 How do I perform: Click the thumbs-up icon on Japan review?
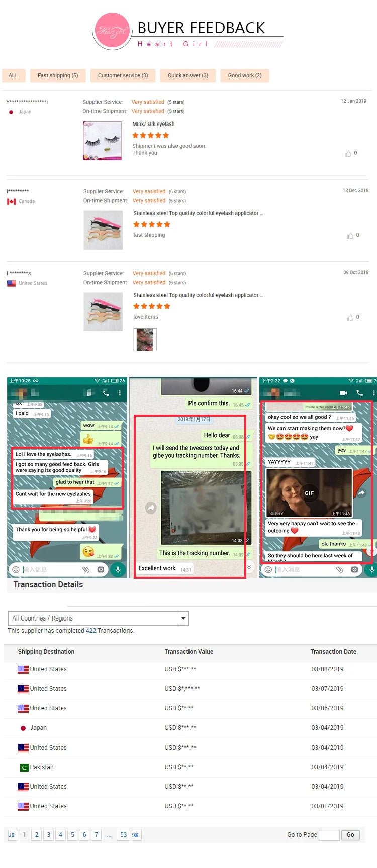[x=348, y=153]
